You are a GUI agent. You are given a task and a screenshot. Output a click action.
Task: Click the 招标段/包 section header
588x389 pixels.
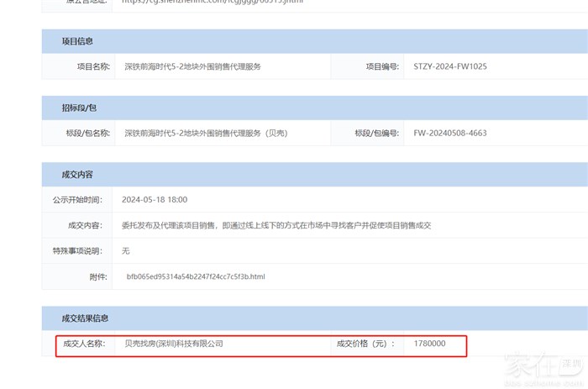[x=80, y=108]
